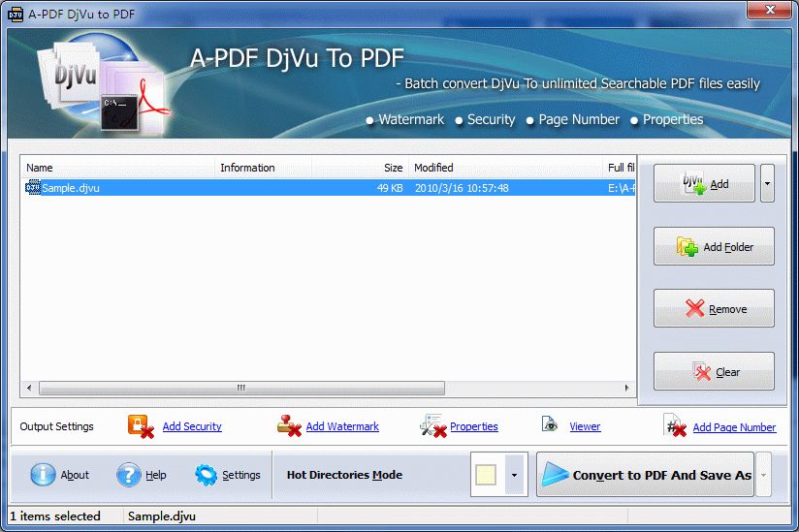
Task: Open the Add Page Number link
Action: (734, 427)
